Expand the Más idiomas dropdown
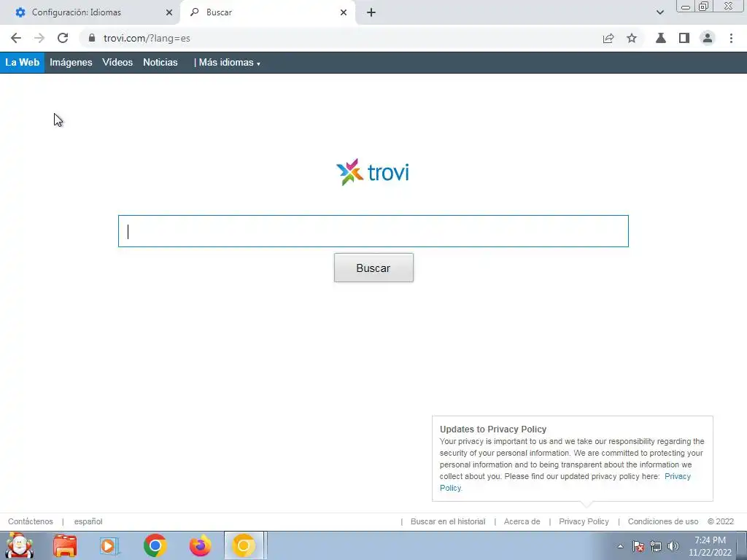This screenshot has height=560, width=747. (x=229, y=63)
